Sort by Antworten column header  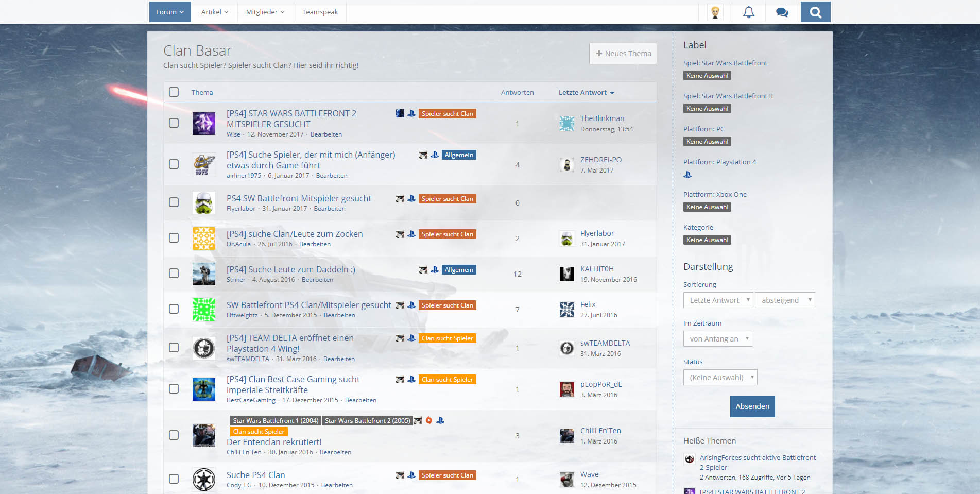pos(517,93)
